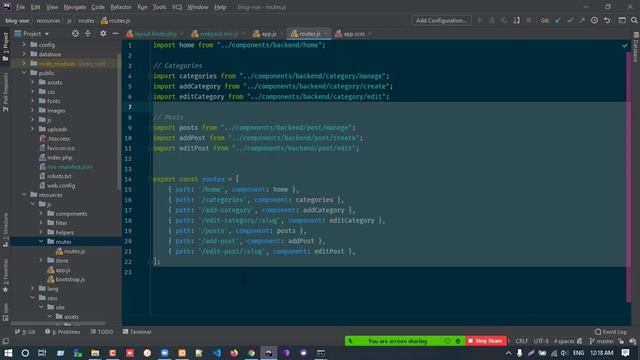
Task: Expand the config folder
Action: click(x=24, y=44)
